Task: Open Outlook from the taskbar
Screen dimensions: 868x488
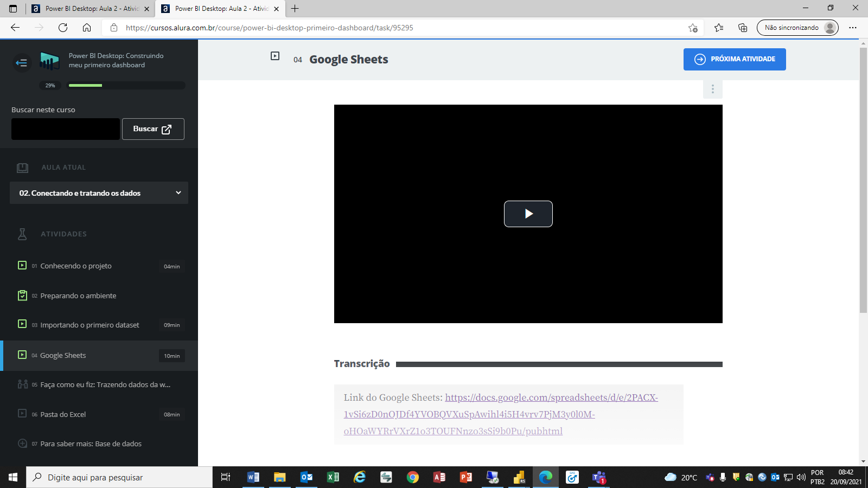Action: [307, 477]
